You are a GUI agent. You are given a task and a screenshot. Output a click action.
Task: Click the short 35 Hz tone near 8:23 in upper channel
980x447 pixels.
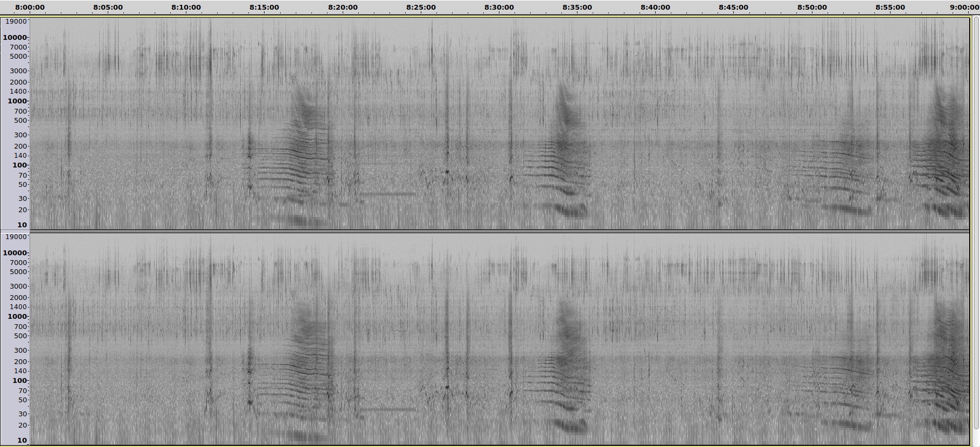(x=387, y=193)
